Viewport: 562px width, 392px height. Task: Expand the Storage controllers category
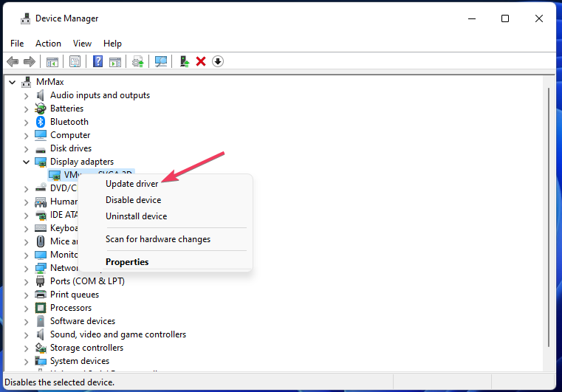27,348
